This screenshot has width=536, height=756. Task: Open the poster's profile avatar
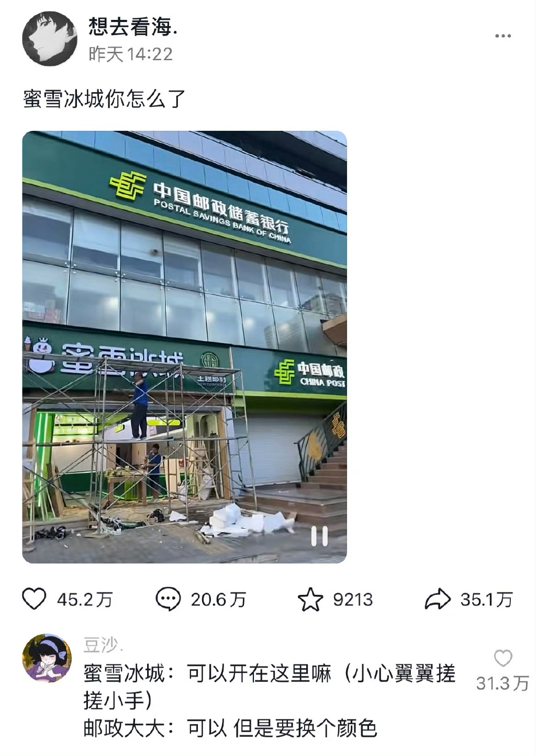click(50, 39)
